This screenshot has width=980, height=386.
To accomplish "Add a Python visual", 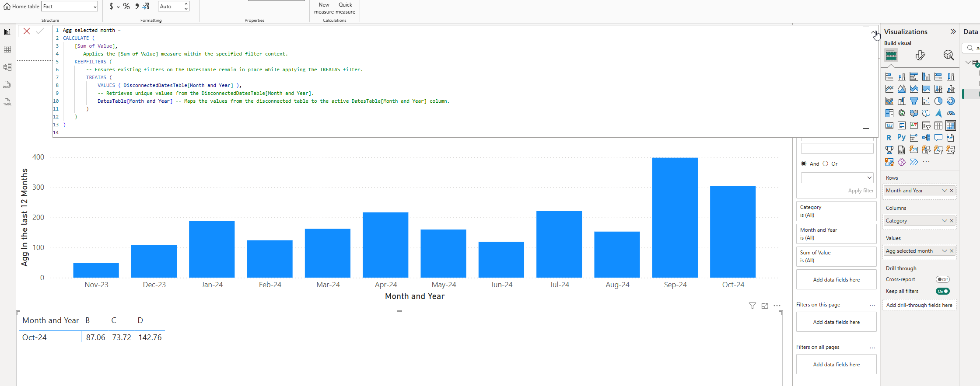I will pos(902,138).
